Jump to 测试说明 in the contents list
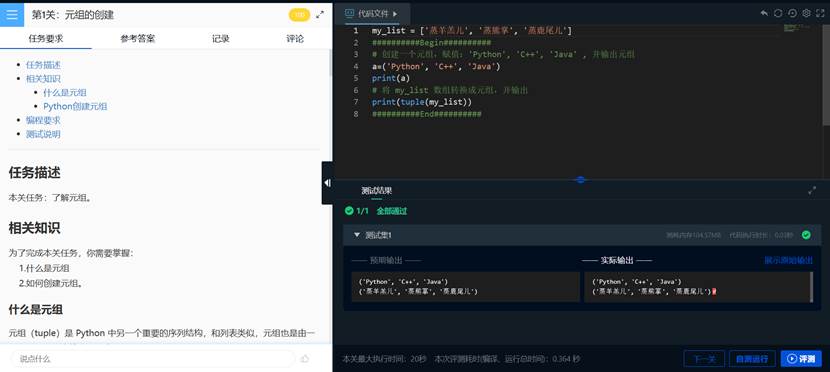 (43, 134)
